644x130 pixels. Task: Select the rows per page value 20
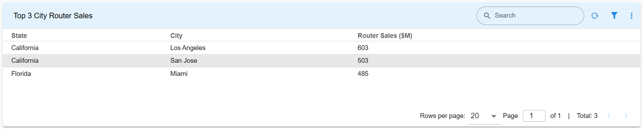coord(475,116)
